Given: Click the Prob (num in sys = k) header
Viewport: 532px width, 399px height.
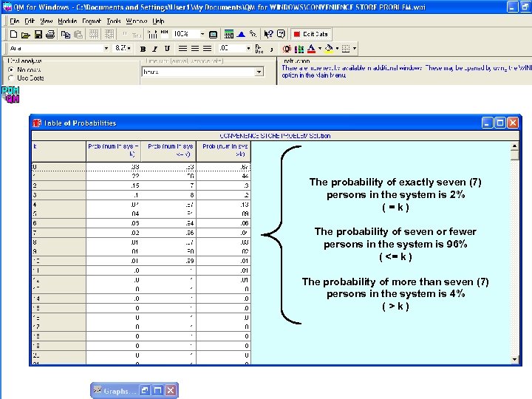Looking at the screenshot, I should click(114, 151).
